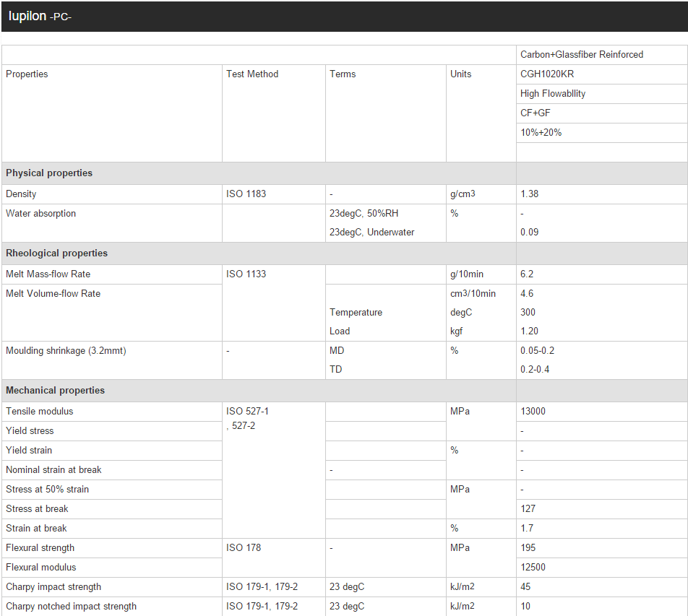This screenshot has width=688, height=616.
Task: Select the Density value 1.38
Action: (x=529, y=194)
